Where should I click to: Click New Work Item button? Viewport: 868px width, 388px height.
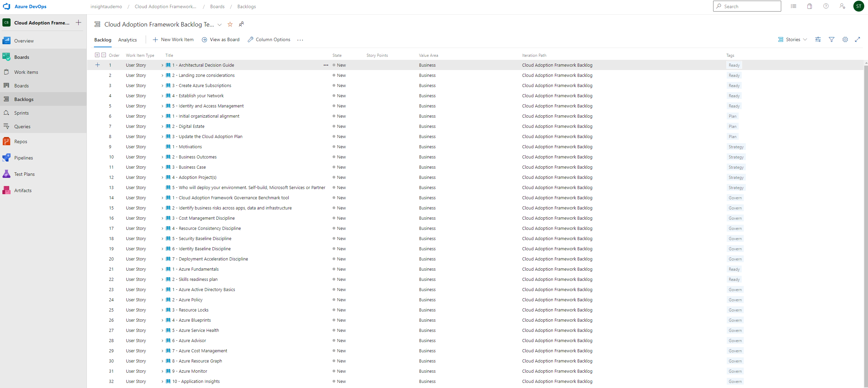(173, 39)
